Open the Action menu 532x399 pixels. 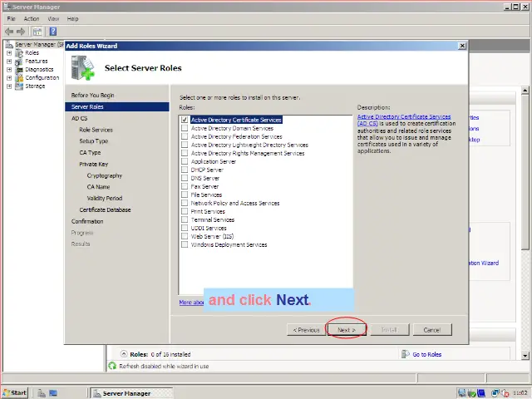pos(32,18)
